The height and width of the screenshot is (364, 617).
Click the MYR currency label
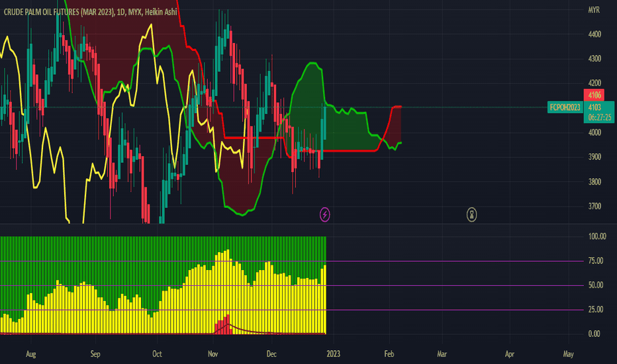click(594, 10)
